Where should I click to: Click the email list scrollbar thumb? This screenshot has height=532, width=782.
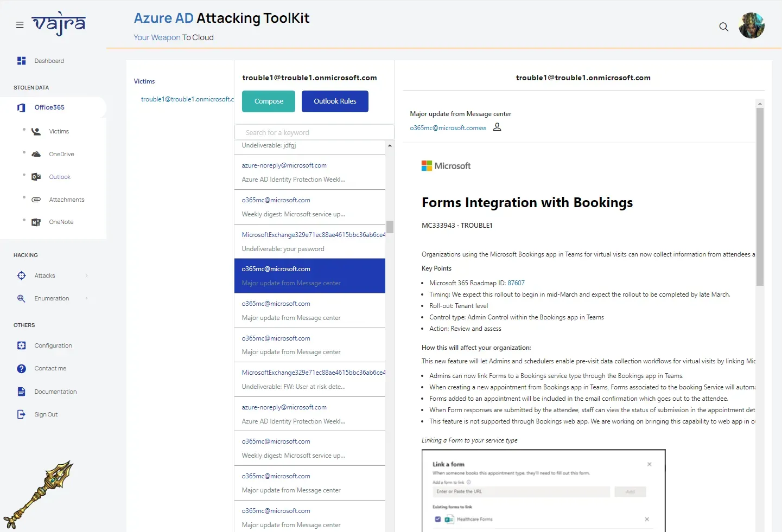point(390,227)
